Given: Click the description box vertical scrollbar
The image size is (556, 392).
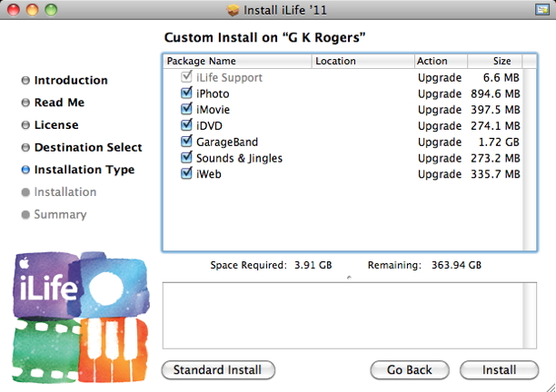Looking at the screenshot, I should pos(530,316).
